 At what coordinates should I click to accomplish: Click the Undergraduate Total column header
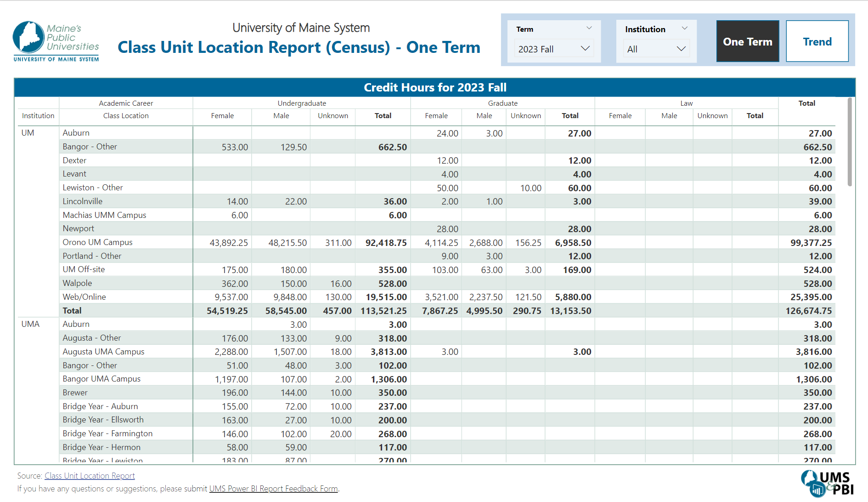pos(383,116)
